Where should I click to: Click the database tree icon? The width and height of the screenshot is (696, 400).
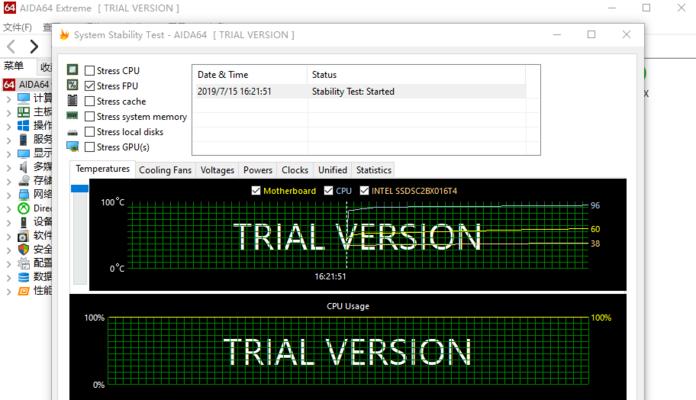click(x=24, y=277)
